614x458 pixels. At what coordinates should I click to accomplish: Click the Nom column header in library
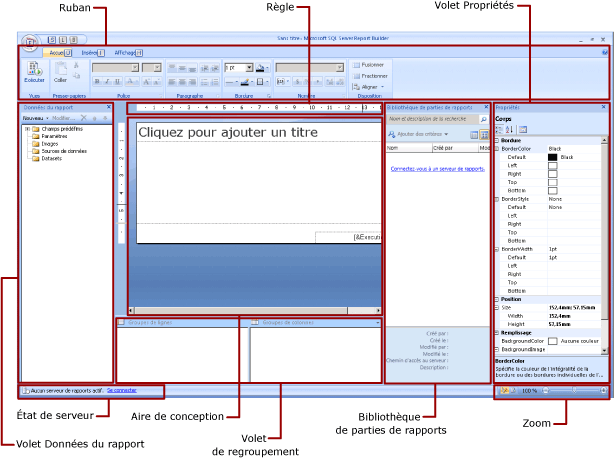tap(409, 148)
